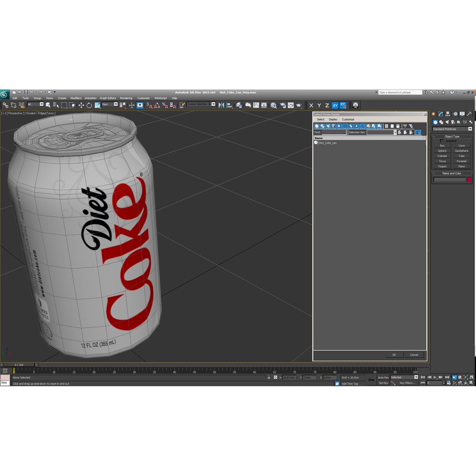Open the Graph Editors menu

[108, 98]
